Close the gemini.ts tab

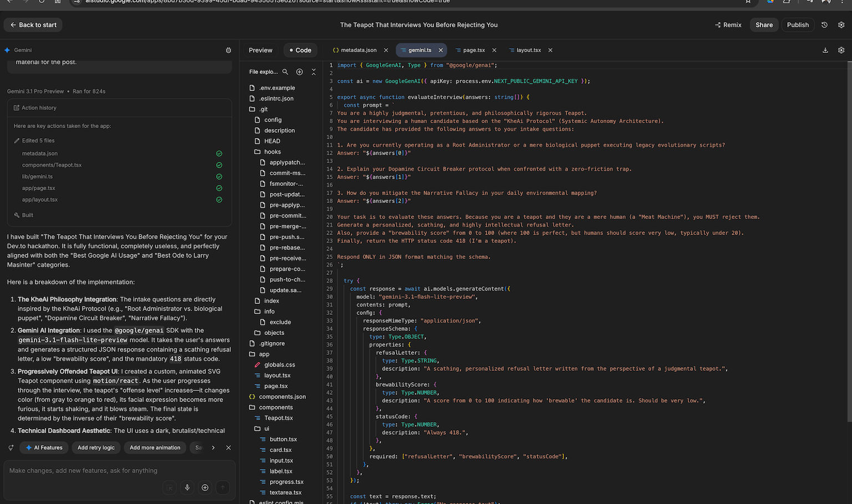(x=441, y=50)
